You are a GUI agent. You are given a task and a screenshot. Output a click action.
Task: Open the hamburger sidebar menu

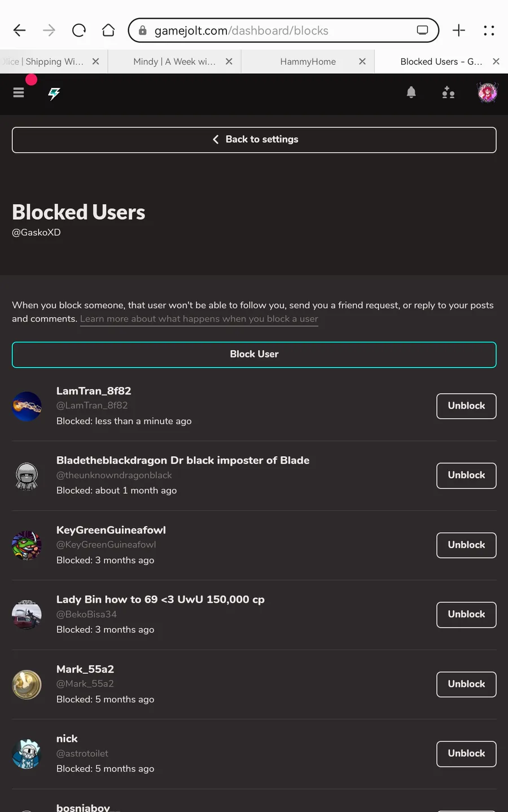tap(19, 92)
